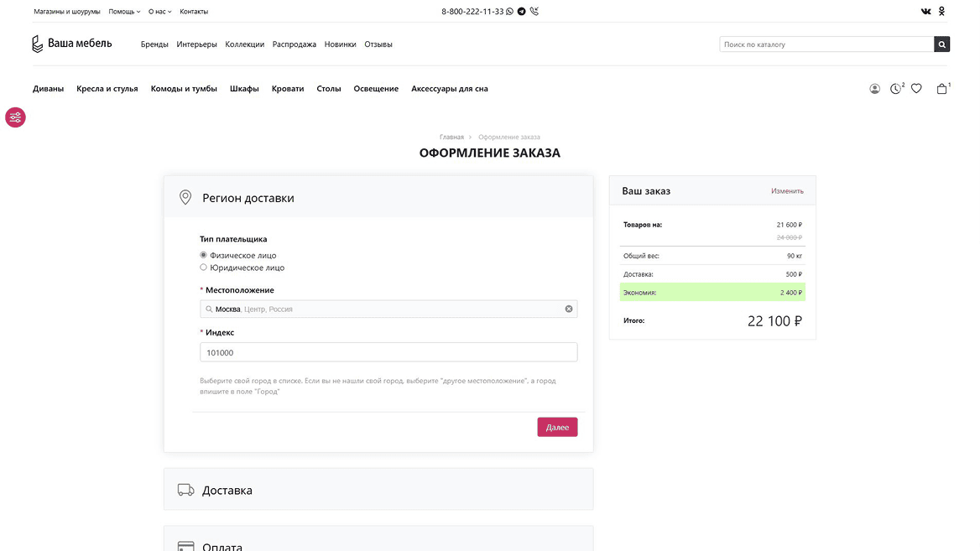Select the 'Юридическое лицо' radio option
This screenshot has height=551, width=980.
coord(204,268)
